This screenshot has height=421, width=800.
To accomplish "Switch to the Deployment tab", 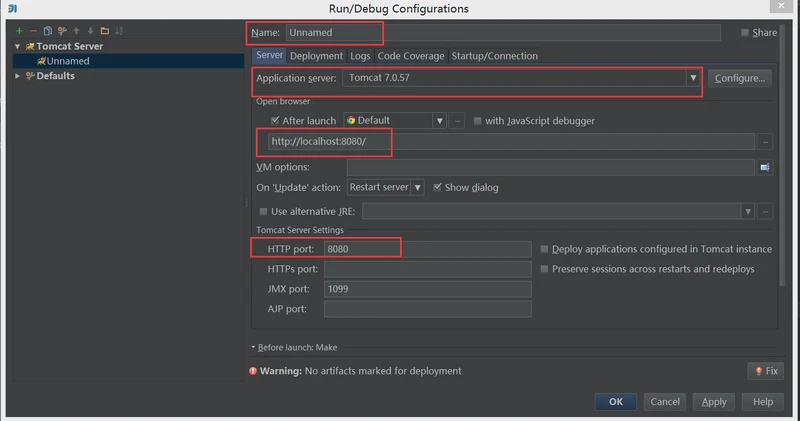I will point(316,56).
